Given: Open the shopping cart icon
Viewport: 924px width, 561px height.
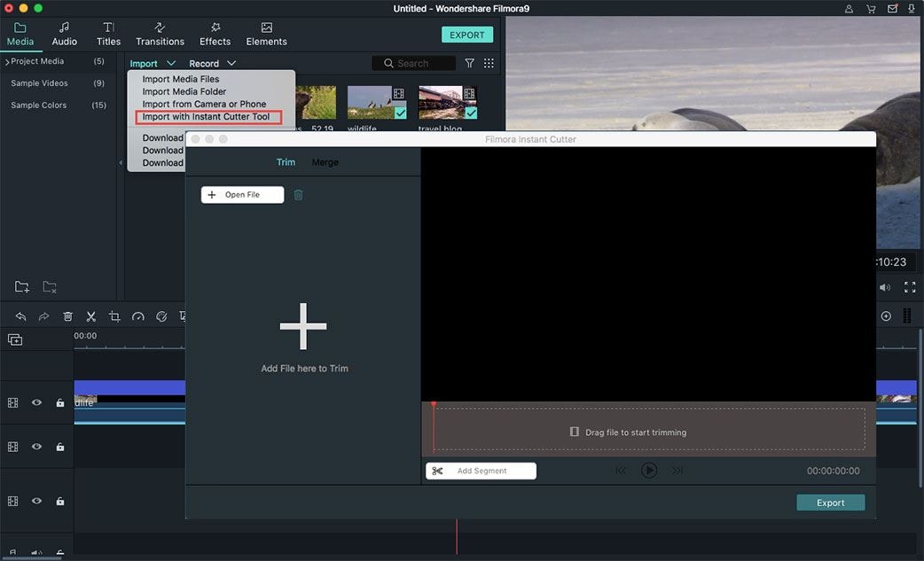Looking at the screenshot, I should click(871, 9).
